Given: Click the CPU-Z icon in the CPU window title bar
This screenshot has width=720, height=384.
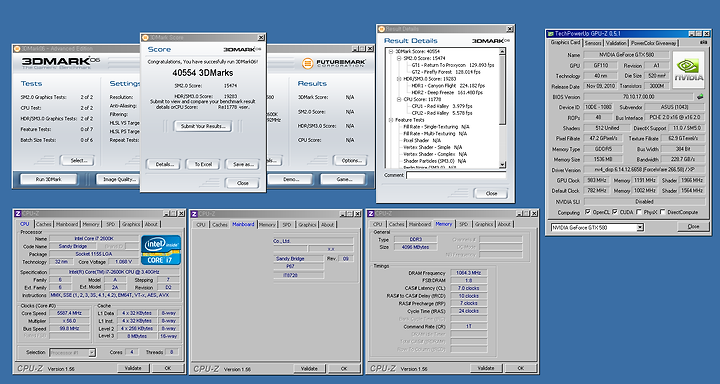Looking at the screenshot, I should [18, 214].
